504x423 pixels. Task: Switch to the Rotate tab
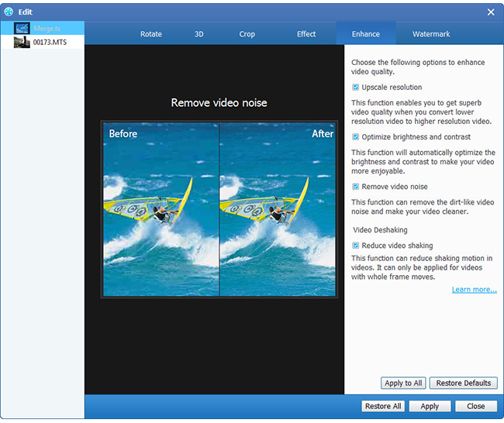tap(150, 34)
